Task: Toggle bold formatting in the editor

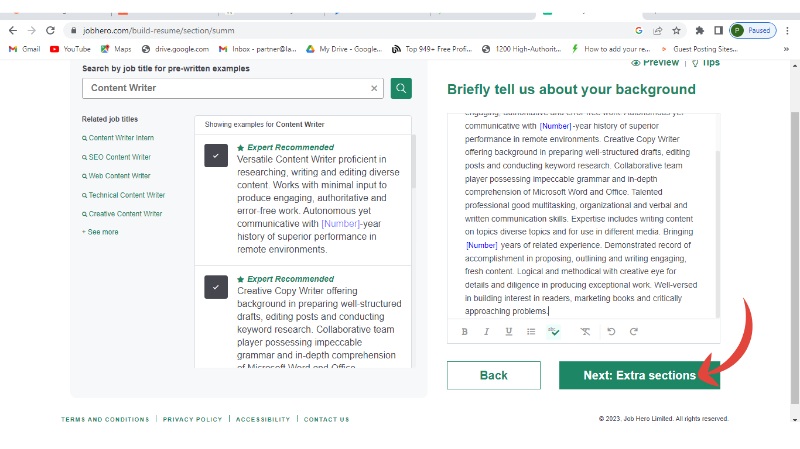Action: tap(464, 332)
